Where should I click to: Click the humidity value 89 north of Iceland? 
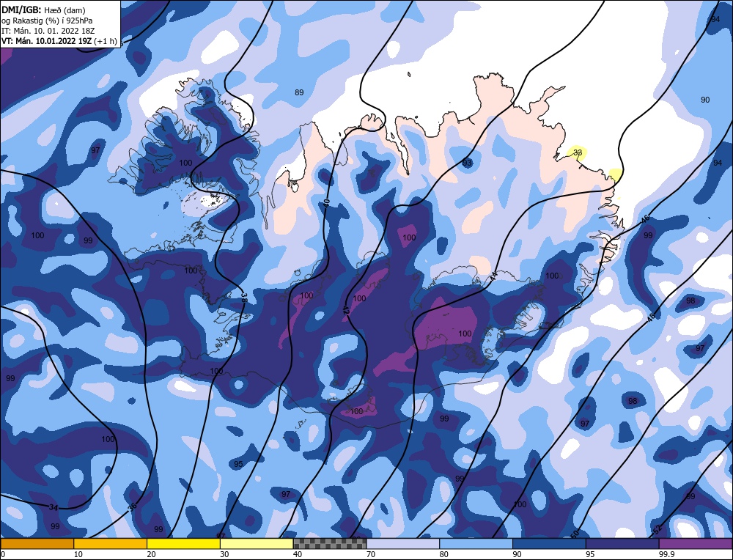pyautogui.click(x=299, y=92)
